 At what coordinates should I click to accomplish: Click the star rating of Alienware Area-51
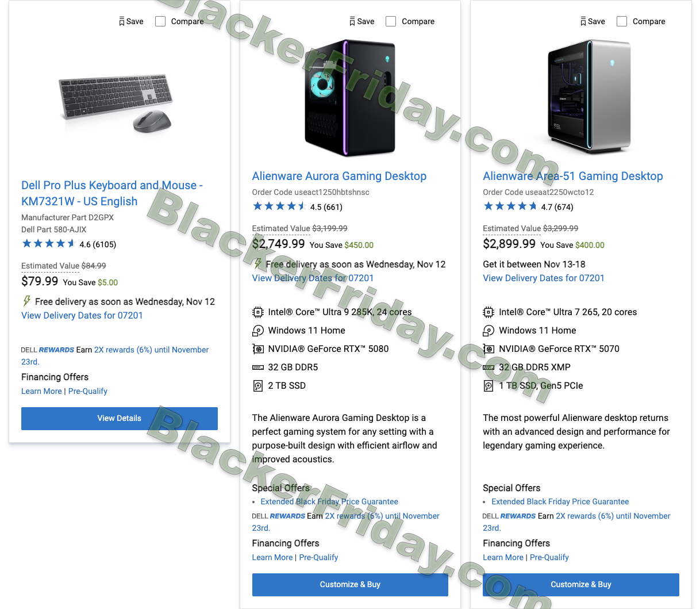point(510,206)
